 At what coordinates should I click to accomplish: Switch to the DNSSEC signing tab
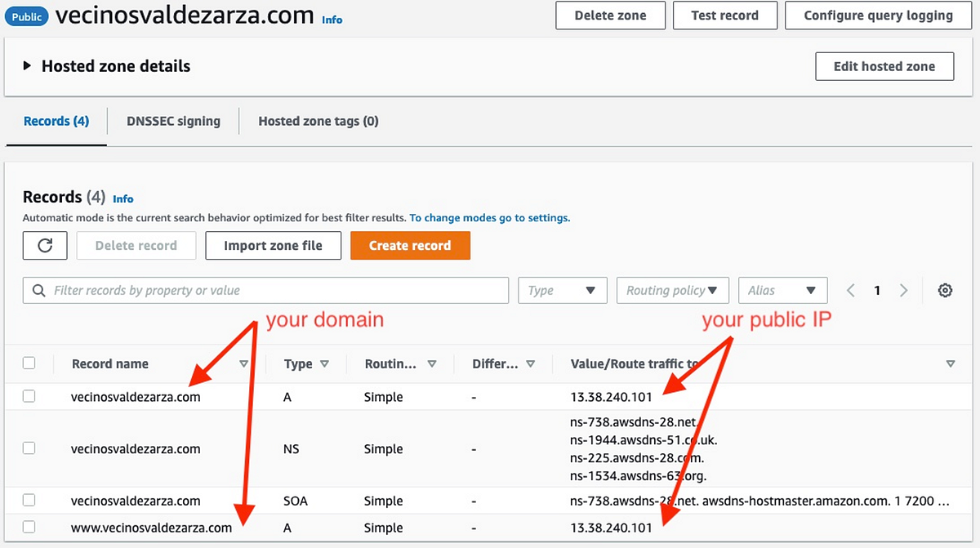point(173,121)
